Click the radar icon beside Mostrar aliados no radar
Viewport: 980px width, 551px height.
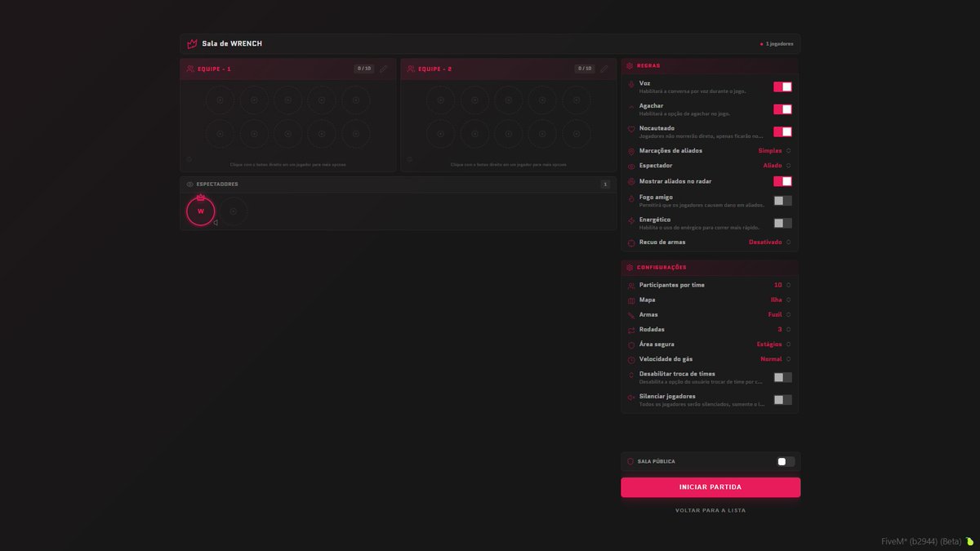(631, 181)
